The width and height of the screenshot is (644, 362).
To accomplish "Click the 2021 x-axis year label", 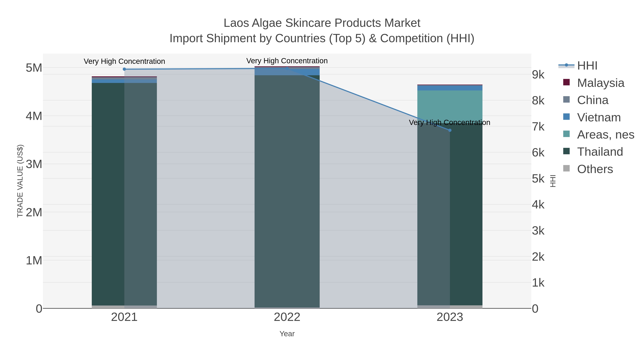I will point(124,317).
